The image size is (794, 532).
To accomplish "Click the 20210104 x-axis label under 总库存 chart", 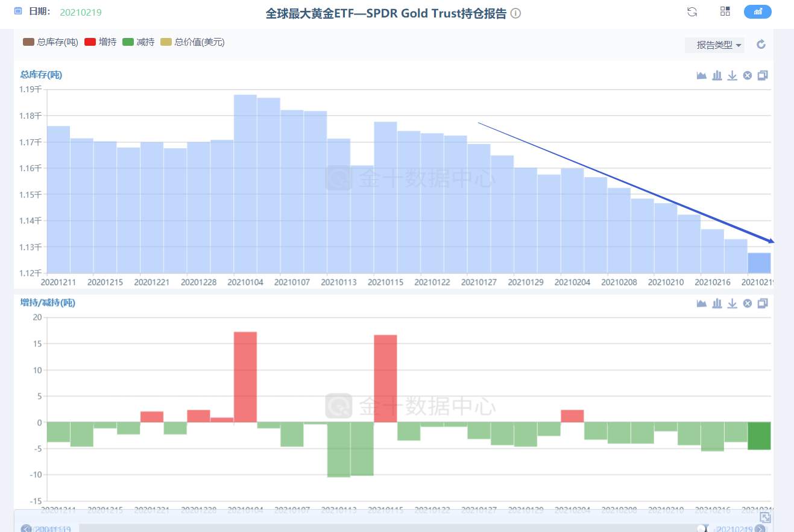I will coord(245,282).
